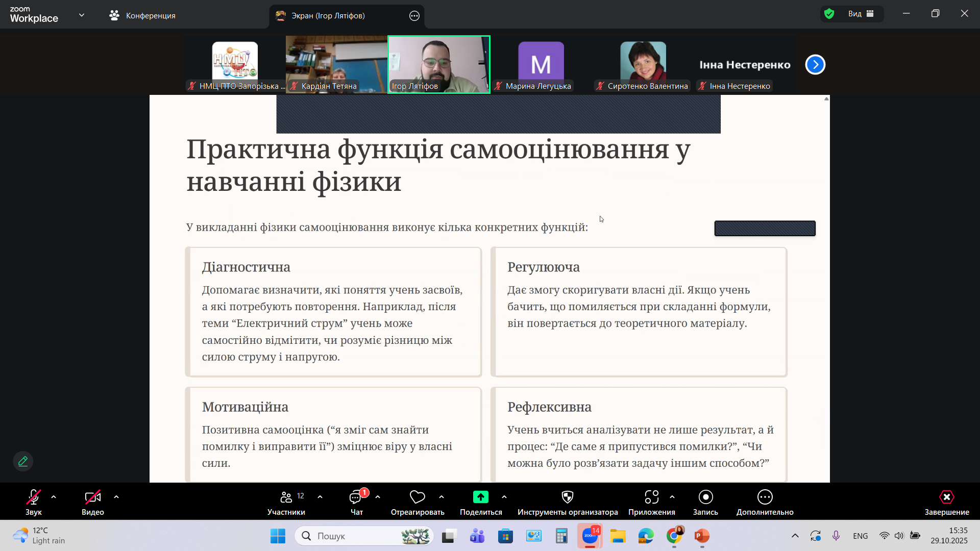Open Инструменты организатора shield icon

pos(567,497)
